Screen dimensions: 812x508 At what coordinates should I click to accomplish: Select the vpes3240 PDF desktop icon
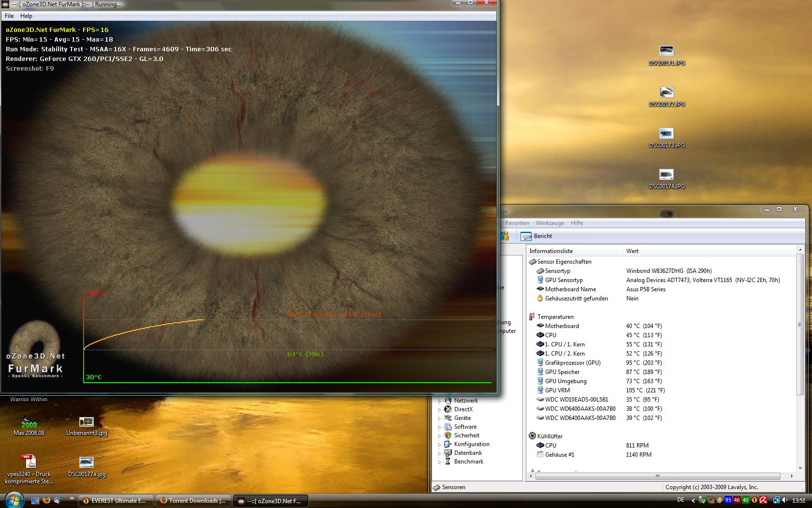click(x=29, y=469)
